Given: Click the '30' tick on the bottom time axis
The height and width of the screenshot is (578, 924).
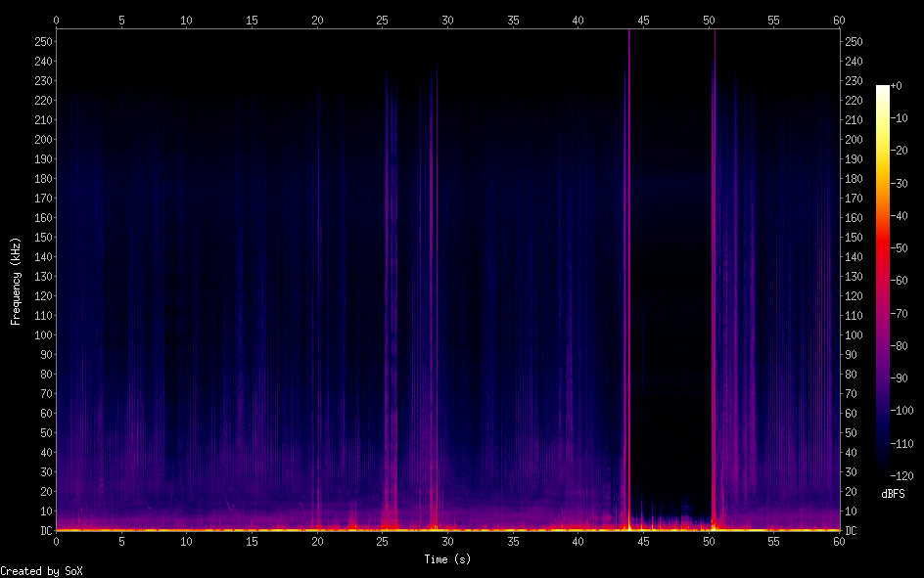Looking at the screenshot, I should [x=447, y=541].
